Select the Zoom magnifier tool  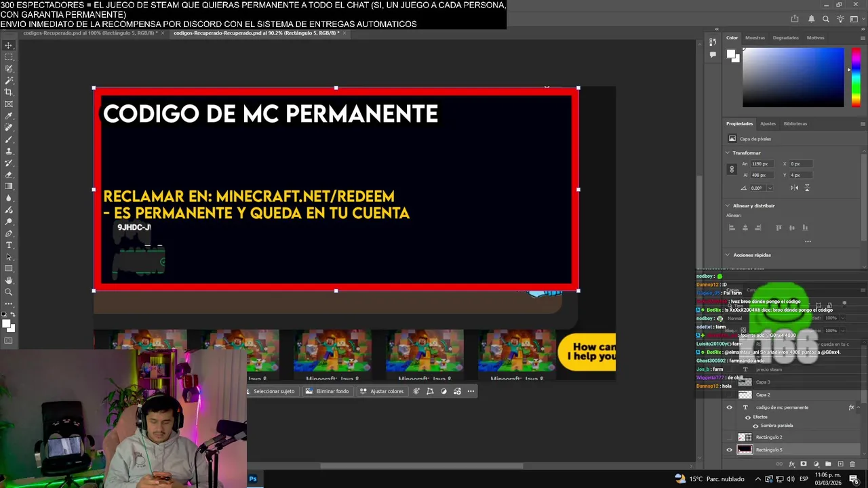(x=9, y=292)
